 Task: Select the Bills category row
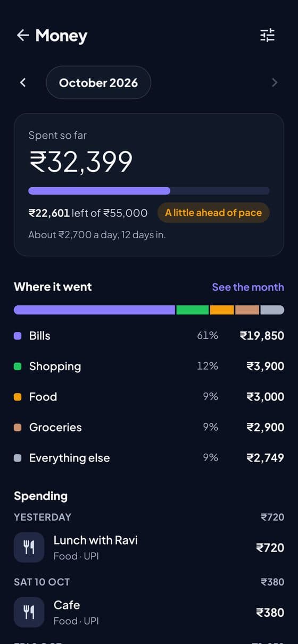pos(149,336)
